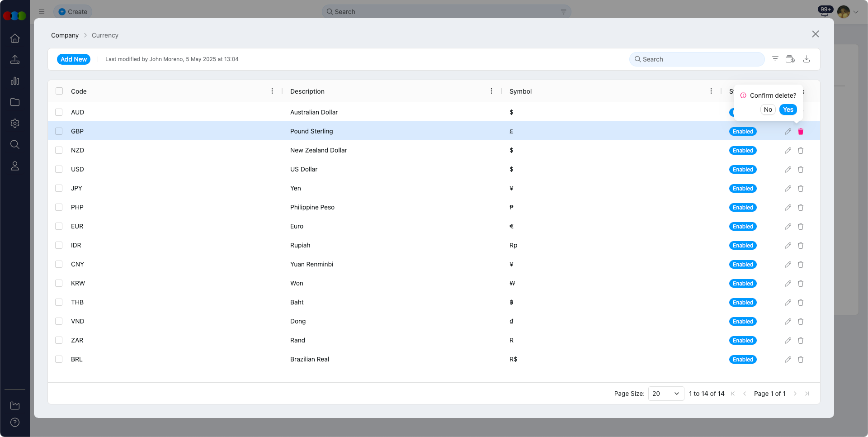This screenshot has height=437, width=868.
Task: Confirm delete by clicking Yes
Action: click(x=788, y=109)
